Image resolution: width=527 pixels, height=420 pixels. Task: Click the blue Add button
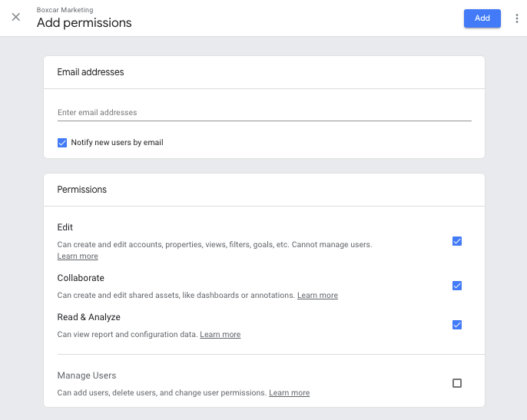(482, 18)
